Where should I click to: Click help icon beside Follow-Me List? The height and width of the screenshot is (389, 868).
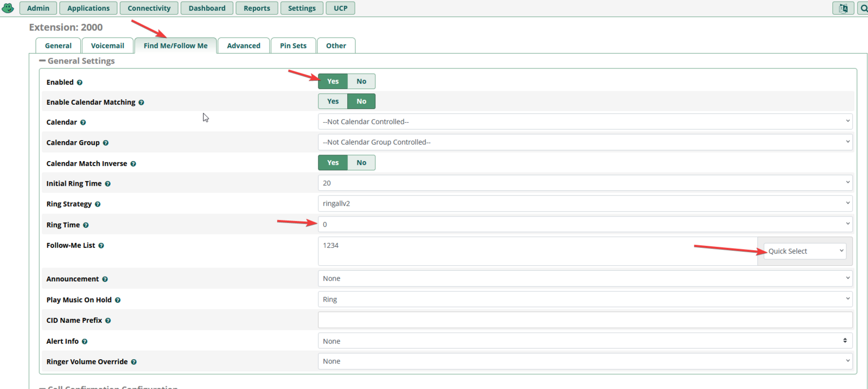(x=101, y=246)
